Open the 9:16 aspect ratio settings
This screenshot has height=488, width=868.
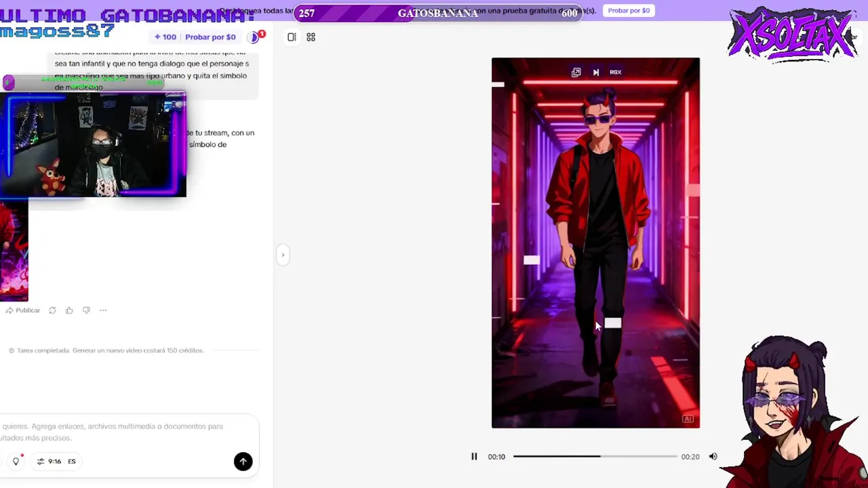pyautogui.click(x=49, y=462)
